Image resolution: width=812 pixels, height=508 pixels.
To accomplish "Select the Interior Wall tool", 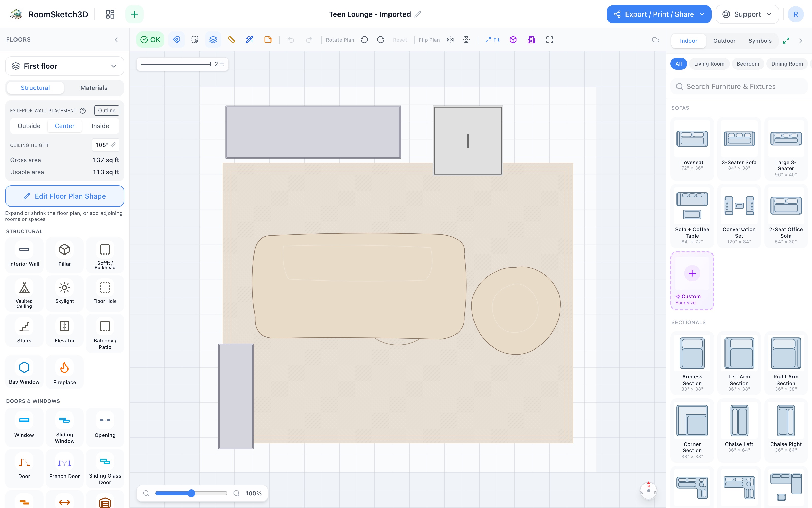I will click(x=24, y=255).
